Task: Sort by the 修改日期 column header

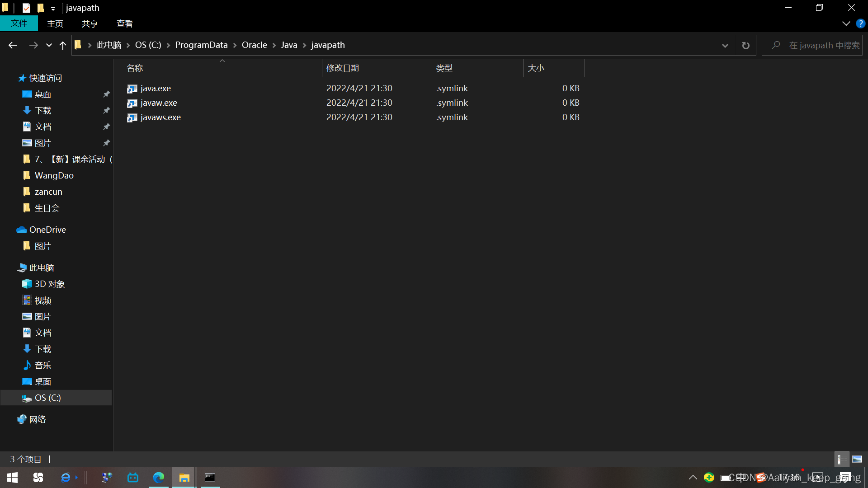Action: (342, 68)
